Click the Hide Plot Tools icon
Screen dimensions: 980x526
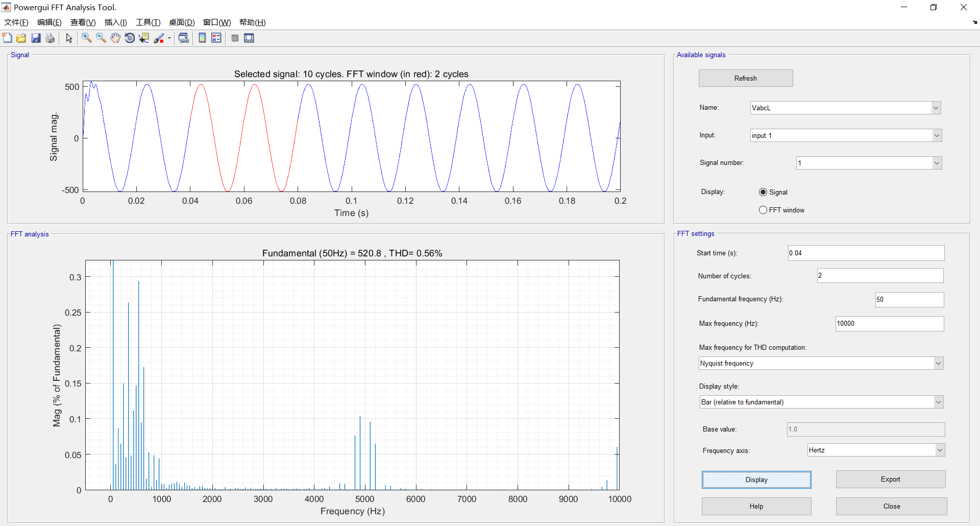coord(235,38)
